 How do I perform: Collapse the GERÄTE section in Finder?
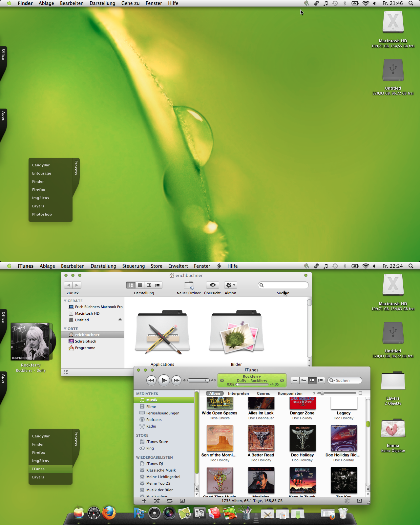click(65, 301)
